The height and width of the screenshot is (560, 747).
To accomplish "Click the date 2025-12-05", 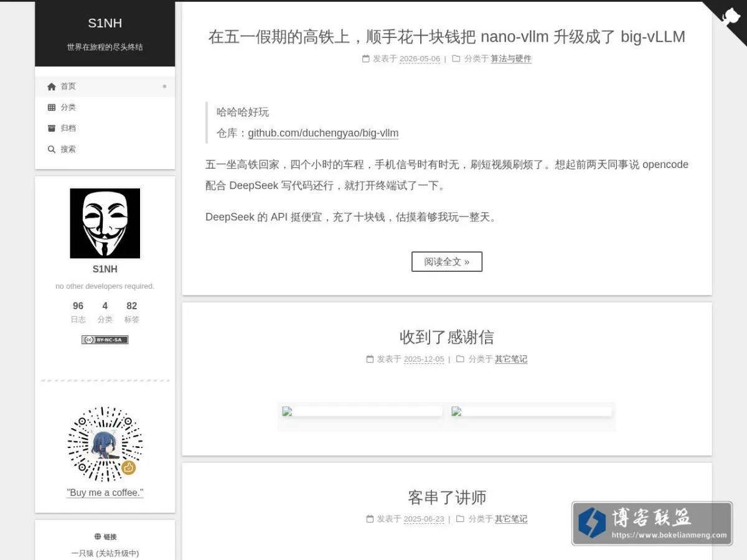I will pyautogui.click(x=424, y=359).
